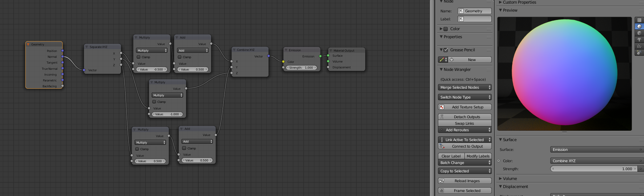
Task: Click the Surface panel drag grip
Action: 642,140
